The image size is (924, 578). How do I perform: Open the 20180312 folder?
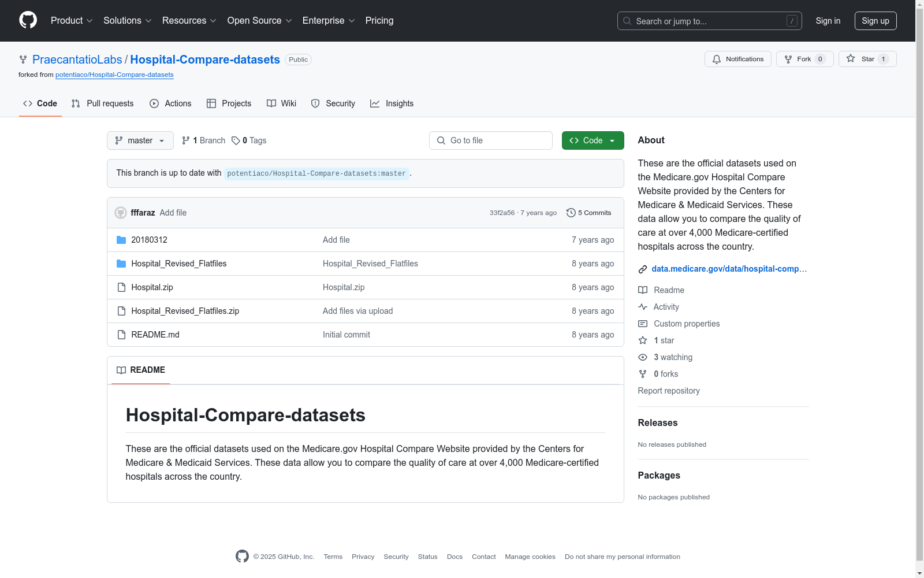coord(149,240)
